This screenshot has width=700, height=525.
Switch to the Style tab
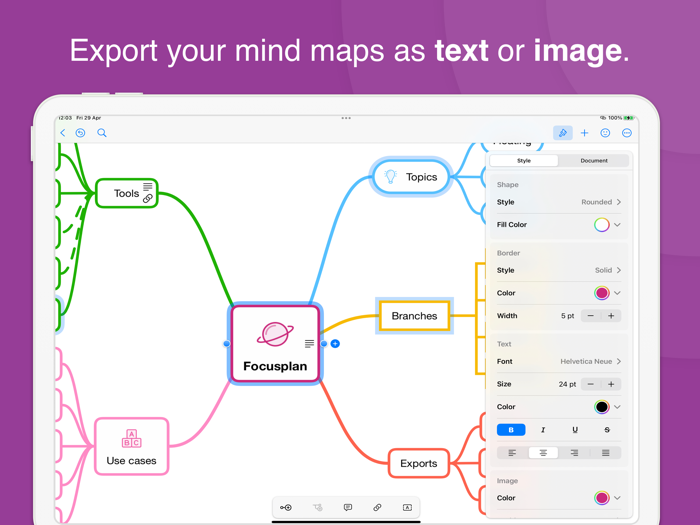(524, 161)
